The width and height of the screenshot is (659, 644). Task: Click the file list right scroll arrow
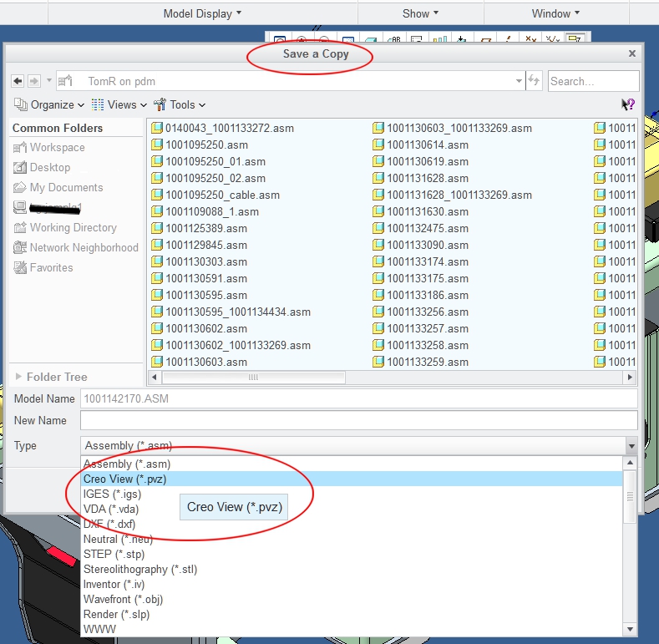click(630, 377)
